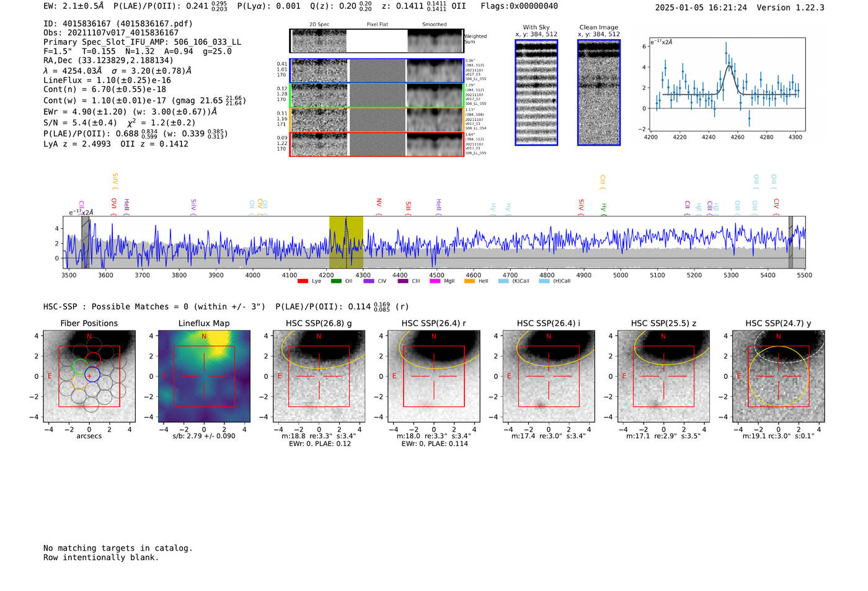Click the red Lyα legend swatch
The height and width of the screenshot is (591, 868).
pos(303,281)
